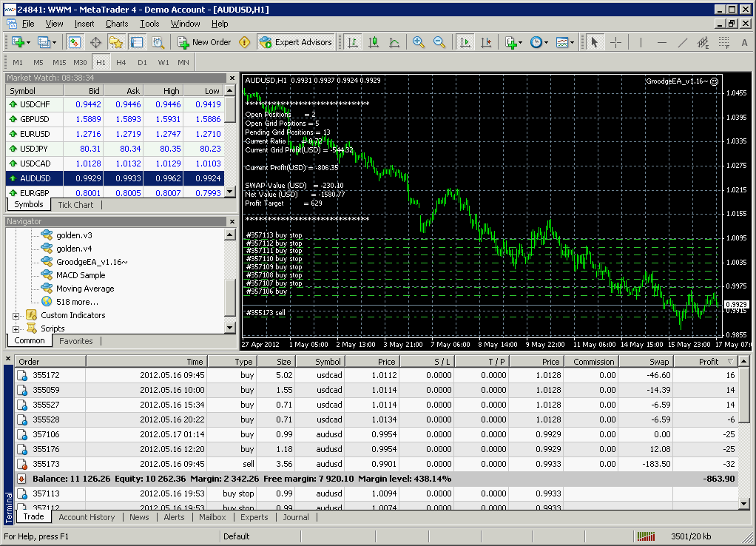756x546 pixels.
Task: Close the Market Watch panel
Action: pyautogui.click(x=232, y=78)
